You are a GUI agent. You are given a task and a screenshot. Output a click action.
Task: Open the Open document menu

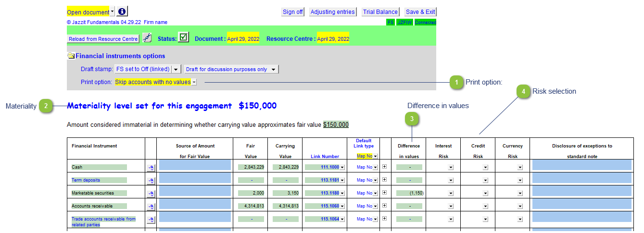tap(112, 12)
